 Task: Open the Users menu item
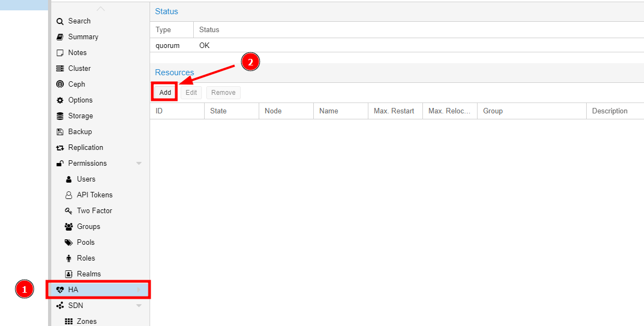tap(86, 179)
